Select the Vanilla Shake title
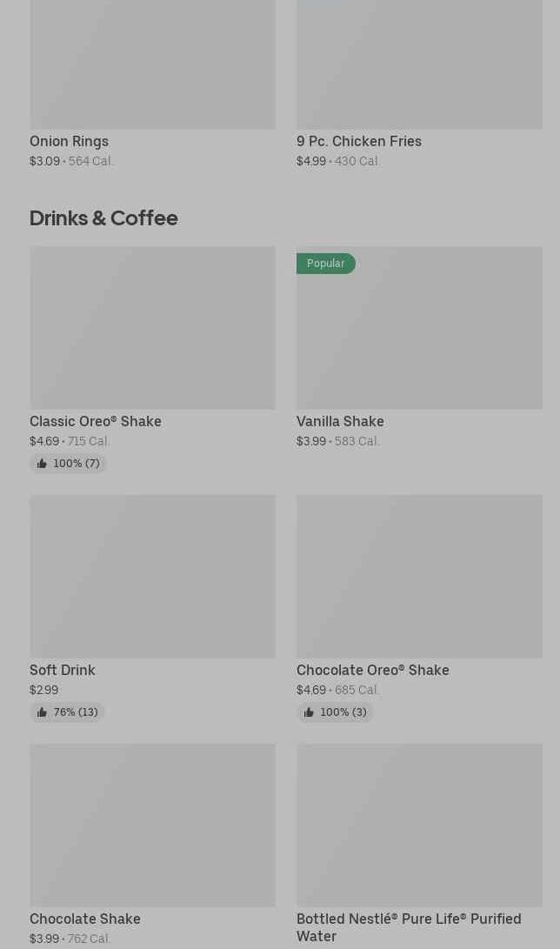The image size is (560, 949). point(340,421)
